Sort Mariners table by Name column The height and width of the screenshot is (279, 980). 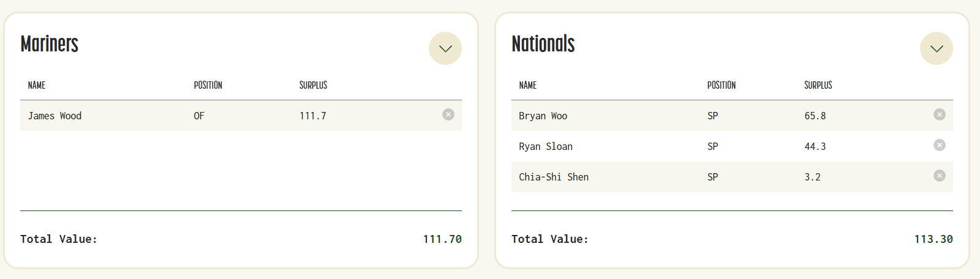(37, 85)
